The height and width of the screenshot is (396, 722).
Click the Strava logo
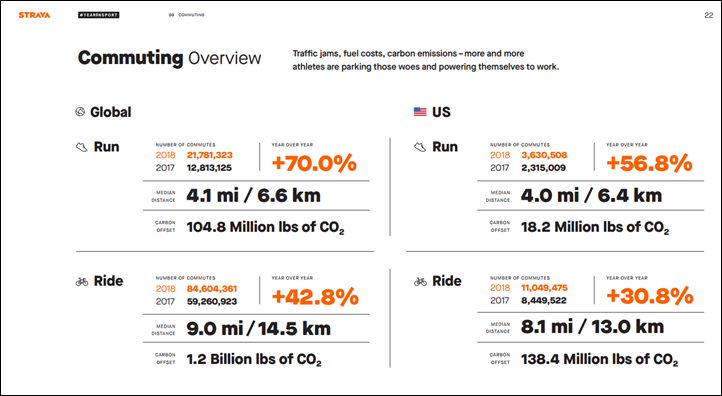tap(34, 15)
